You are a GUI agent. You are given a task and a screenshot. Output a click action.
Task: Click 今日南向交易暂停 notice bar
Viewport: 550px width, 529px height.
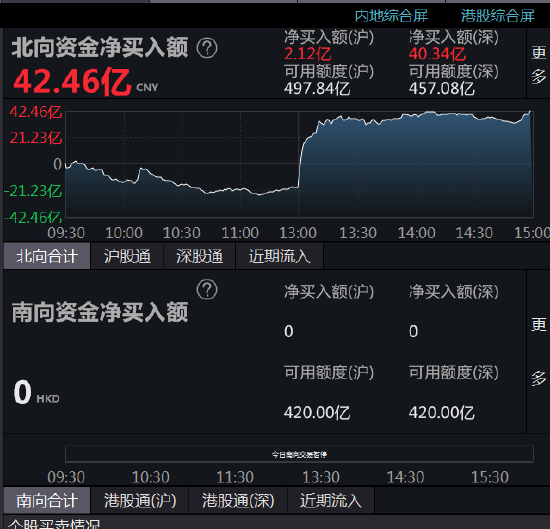(299, 455)
